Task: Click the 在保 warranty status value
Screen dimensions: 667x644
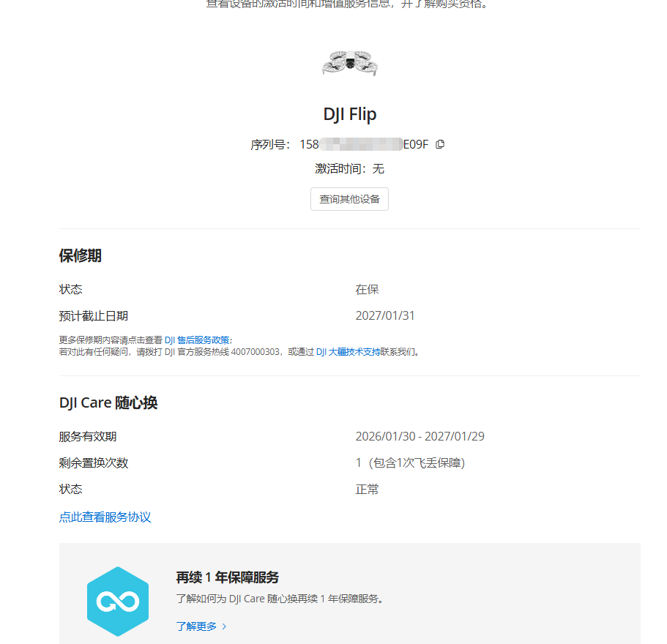Action: [x=367, y=290]
